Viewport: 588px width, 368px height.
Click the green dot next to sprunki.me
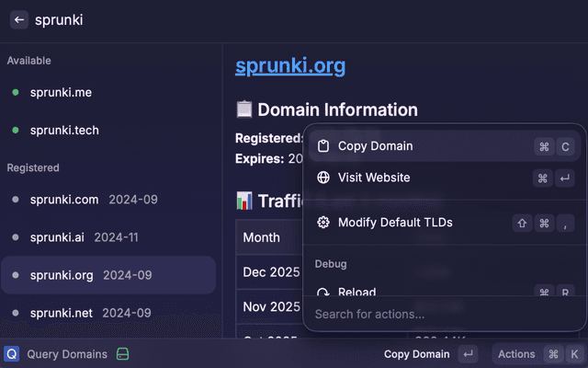click(16, 93)
